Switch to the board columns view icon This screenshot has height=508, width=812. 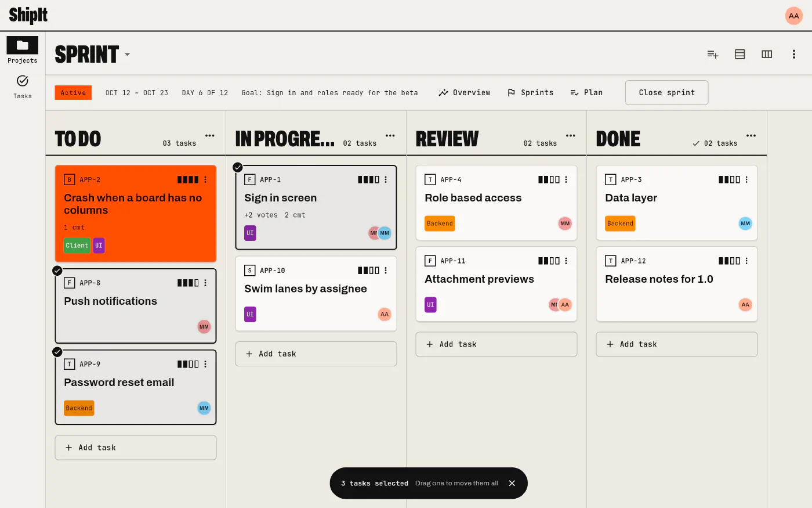coord(767,54)
